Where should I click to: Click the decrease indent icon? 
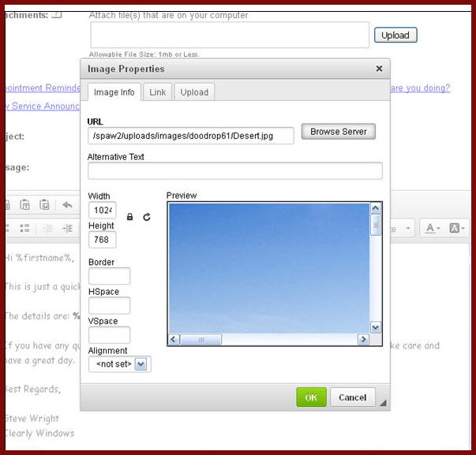pyautogui.click(x=47, y=228)
